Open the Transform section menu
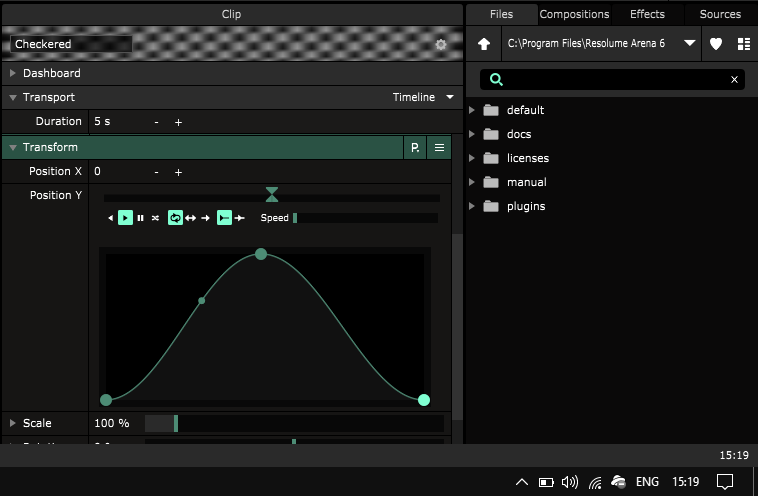This screenshot has width=760, height=496. (439, 148)
